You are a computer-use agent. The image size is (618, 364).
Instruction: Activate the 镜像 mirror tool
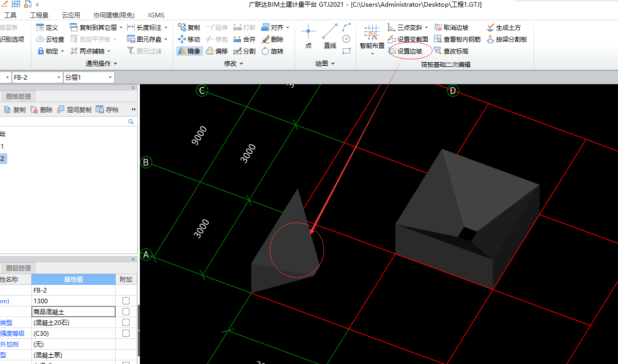(x=189, y=51)
